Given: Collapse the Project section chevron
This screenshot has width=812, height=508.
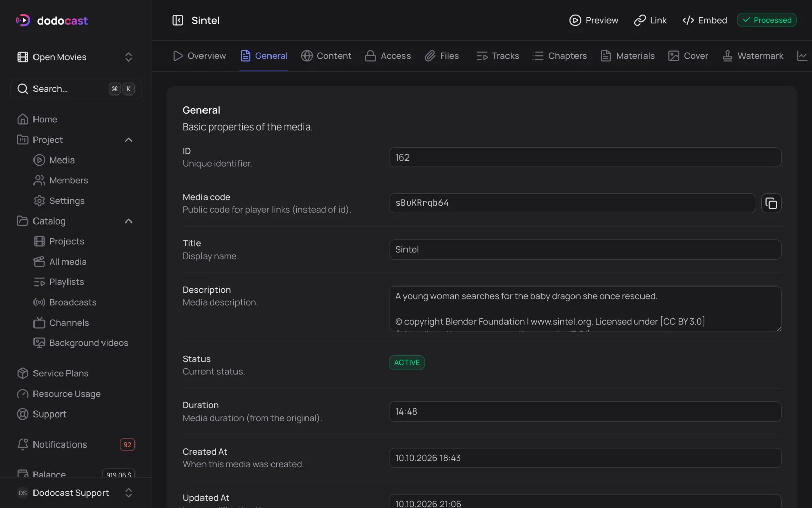Looking at the screenshot, I should (x=129, y=140).
